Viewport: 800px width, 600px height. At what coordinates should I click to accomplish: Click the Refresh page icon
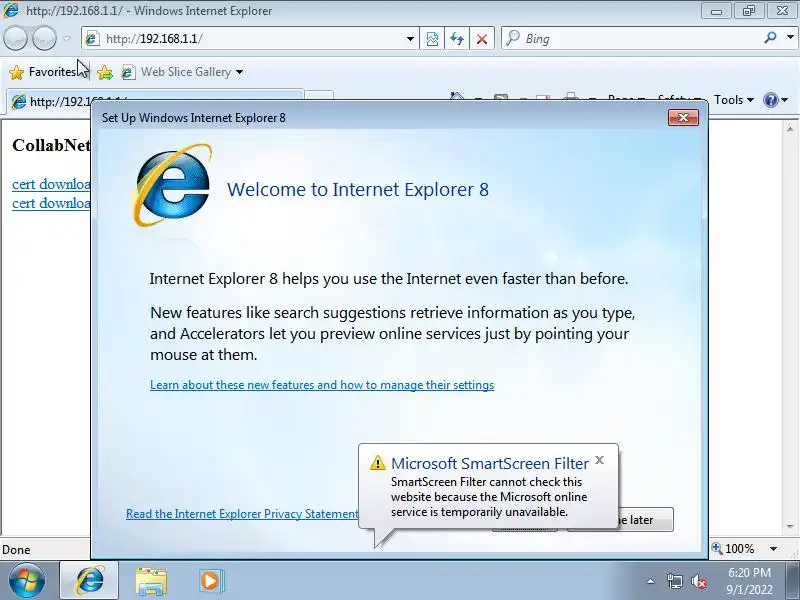point(457,39)
